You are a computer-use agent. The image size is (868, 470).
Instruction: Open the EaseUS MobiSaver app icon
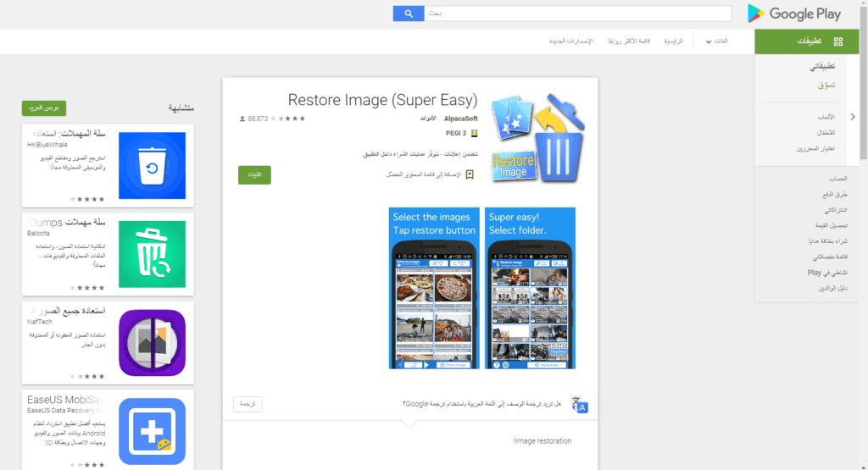pos(152,430)
